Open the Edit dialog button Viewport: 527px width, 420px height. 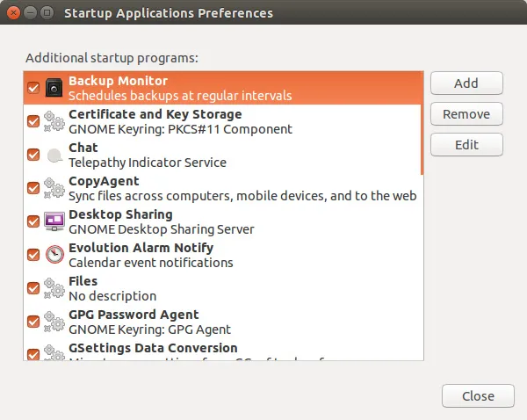tap(466, 144)
